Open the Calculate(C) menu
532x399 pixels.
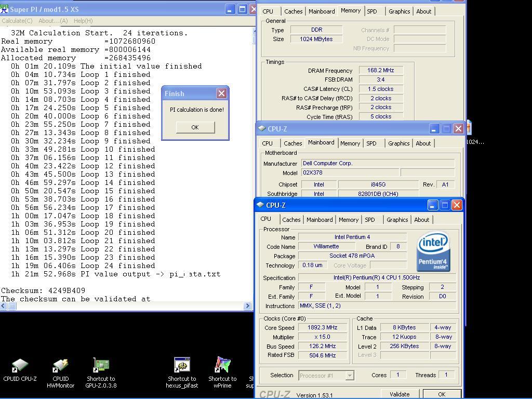(x=17, y=21)
